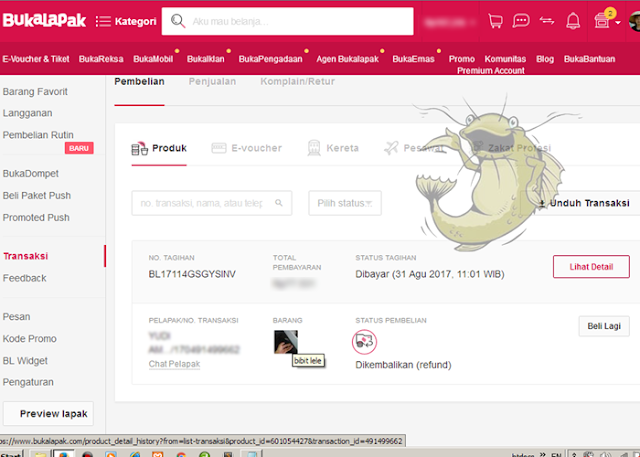The height and width of the screenshot is (457, 640).
Task: Select the Produk sub-tab label
Action: tap(169, 148)
